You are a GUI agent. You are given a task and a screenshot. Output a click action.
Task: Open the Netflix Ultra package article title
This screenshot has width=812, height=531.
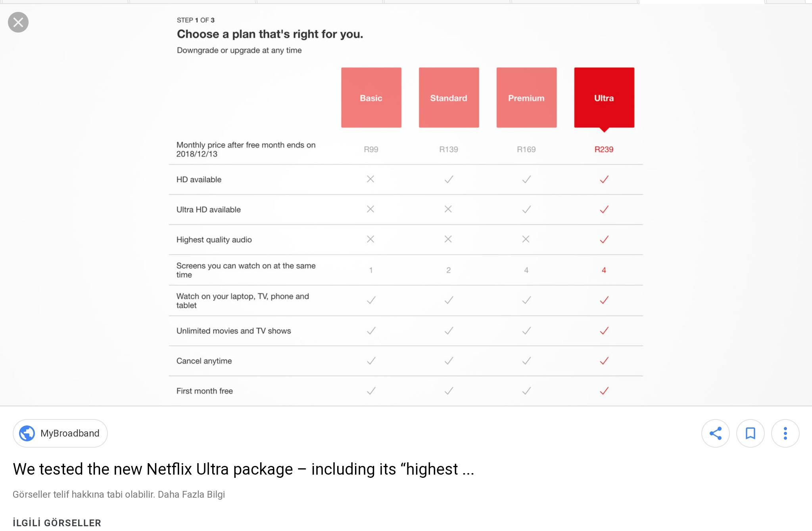(x=243, y=469)
